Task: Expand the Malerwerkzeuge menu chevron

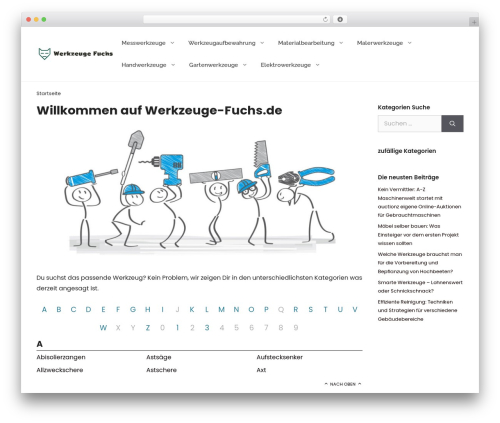Action: point(410,43)
